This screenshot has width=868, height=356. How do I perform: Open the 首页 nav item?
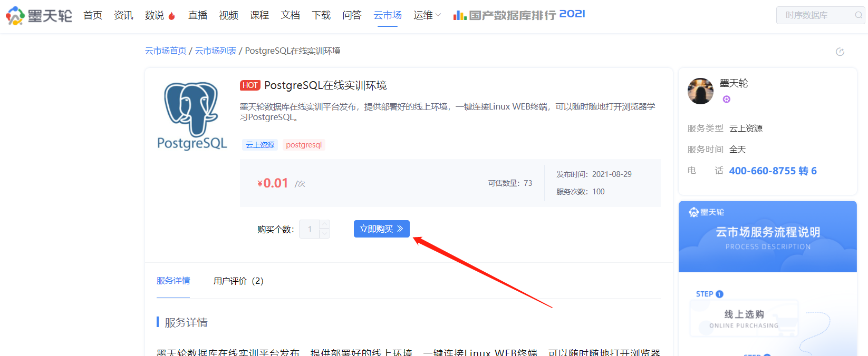click(93, 15)
